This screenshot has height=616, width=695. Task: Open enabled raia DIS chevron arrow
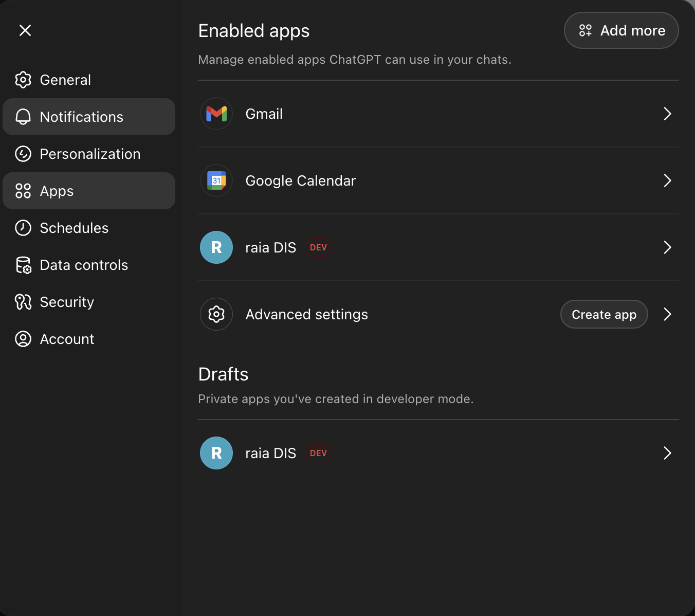(x=667, y=247)
